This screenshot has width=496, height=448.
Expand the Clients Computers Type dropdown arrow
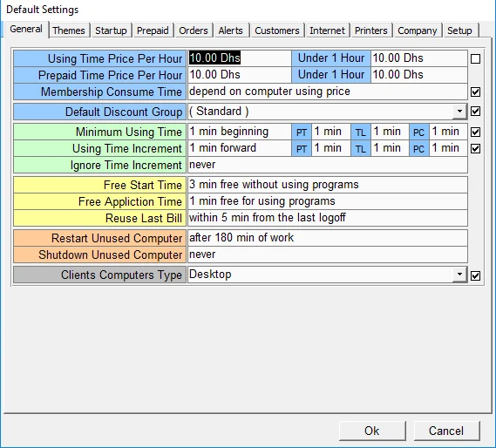click(x=459, y=275)
